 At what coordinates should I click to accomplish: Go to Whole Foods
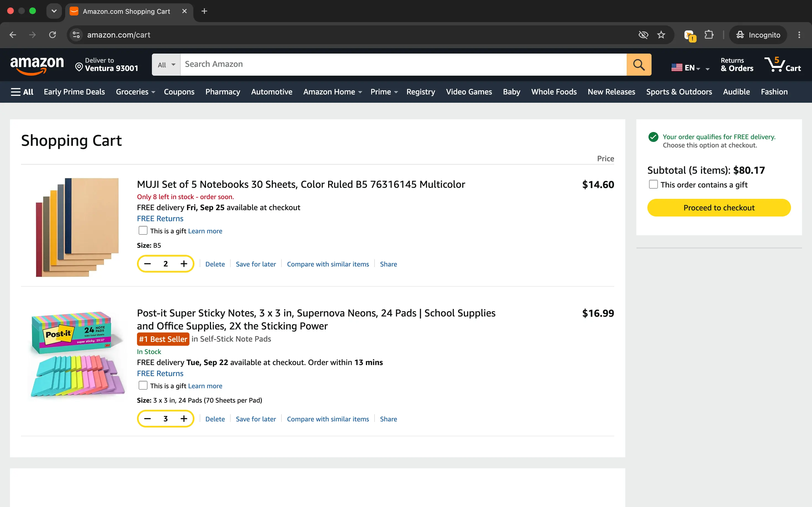coord(554,92)
